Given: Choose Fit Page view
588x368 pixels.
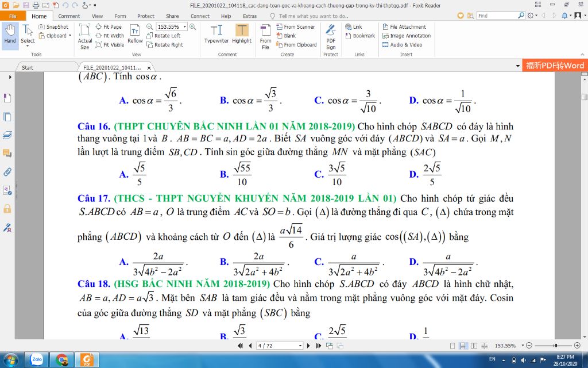Looking at the screenshot, I should [x=109, y=26].
